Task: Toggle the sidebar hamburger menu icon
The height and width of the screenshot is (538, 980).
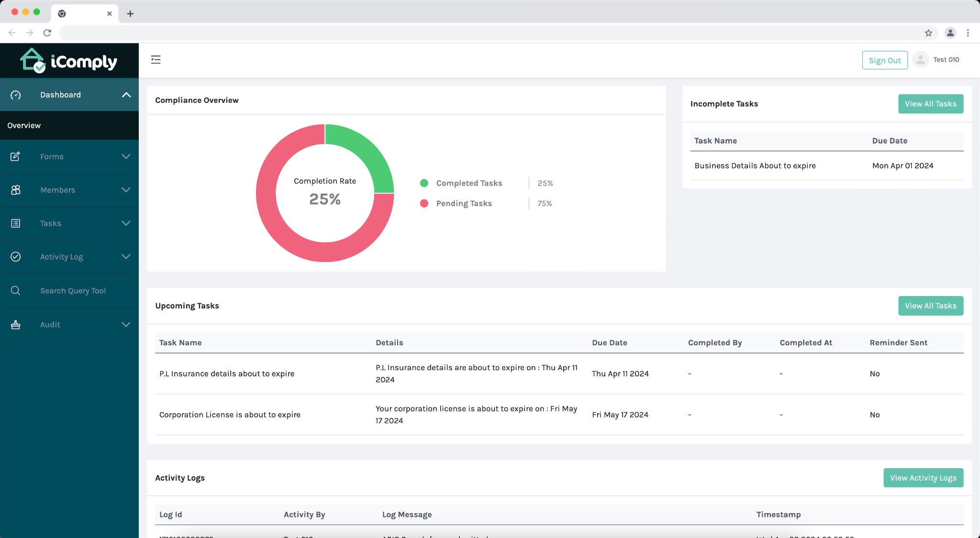Action: click(x=156, y=60)
